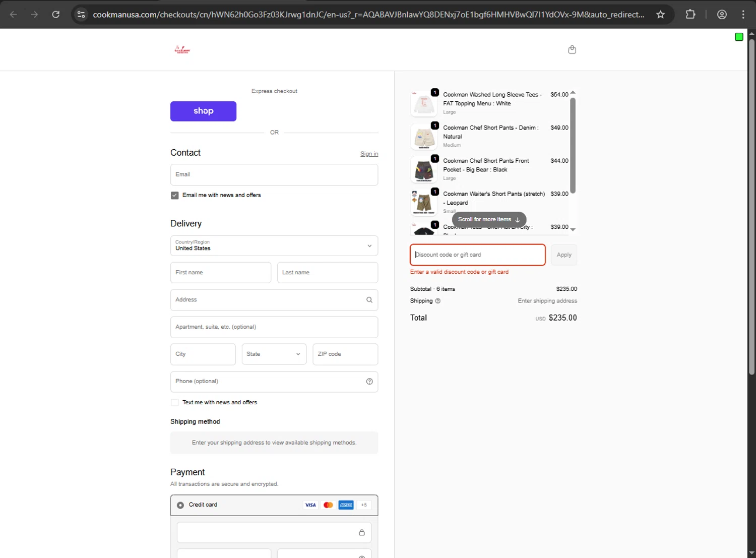The image size is (756, 558).
Task: Click the Total $235.00 amount
Action: point(562,318)
